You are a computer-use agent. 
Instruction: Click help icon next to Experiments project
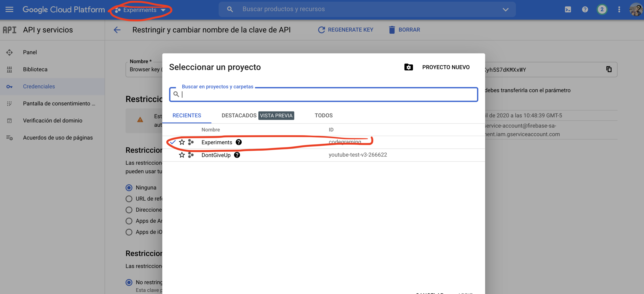(x=239, y=142)
